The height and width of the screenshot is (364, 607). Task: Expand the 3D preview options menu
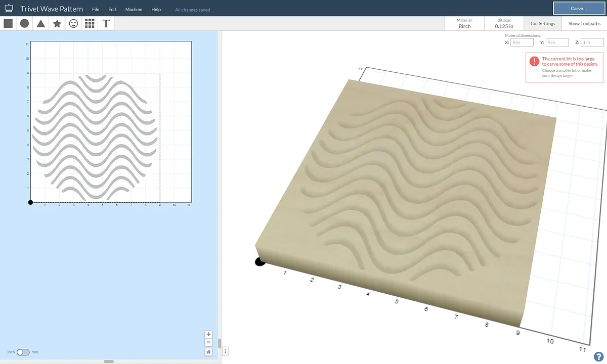[226, 351]
